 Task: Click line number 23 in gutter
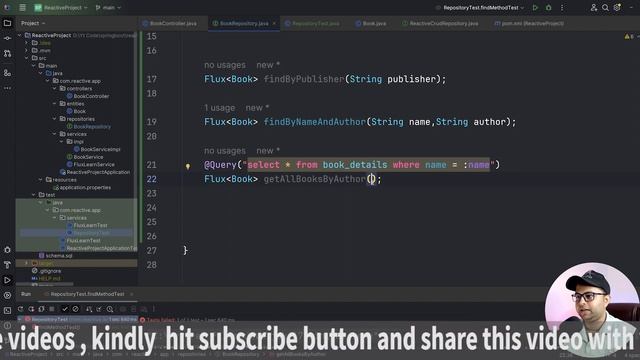coord(151,193)
